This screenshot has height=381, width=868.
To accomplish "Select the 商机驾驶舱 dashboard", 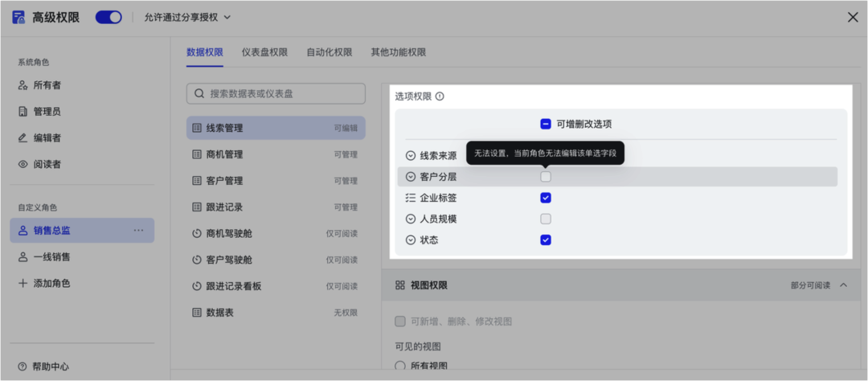I will pos(276,233).
